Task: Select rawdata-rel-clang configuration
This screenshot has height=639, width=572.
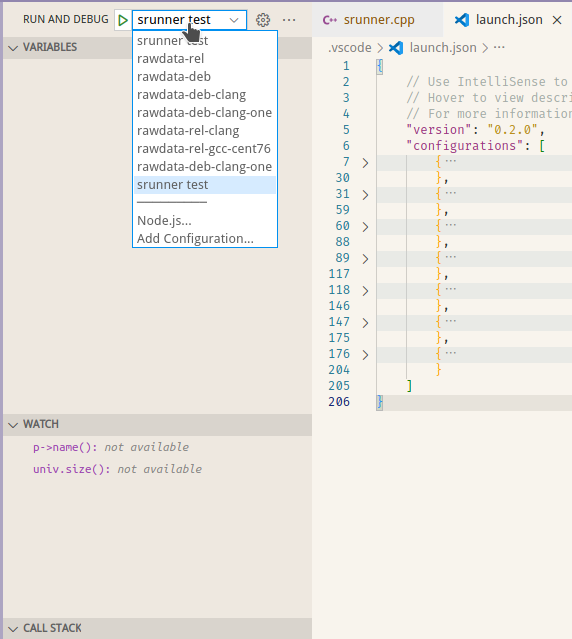Action: (205, 131)
